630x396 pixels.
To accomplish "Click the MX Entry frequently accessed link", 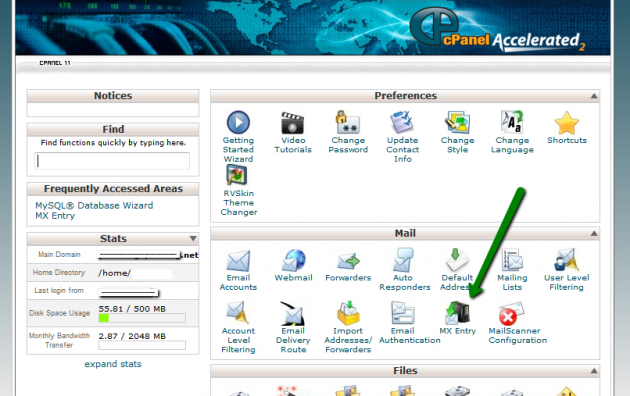I will [55, 216].
